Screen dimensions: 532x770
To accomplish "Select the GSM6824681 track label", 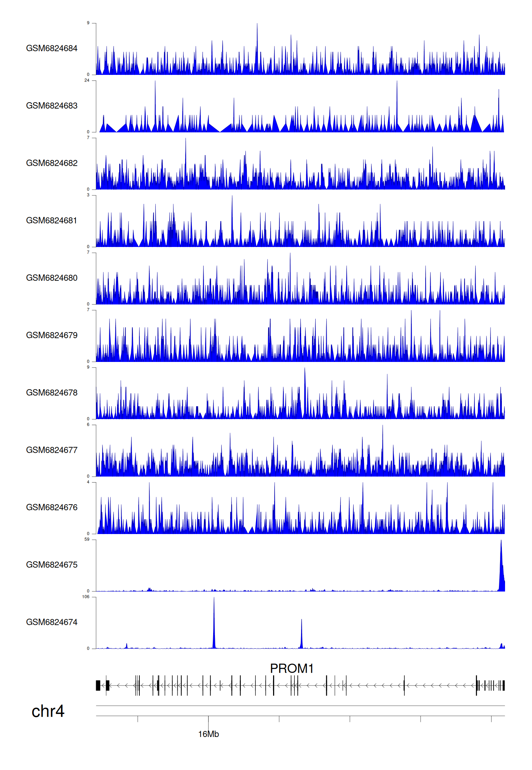I will point(51,220).
